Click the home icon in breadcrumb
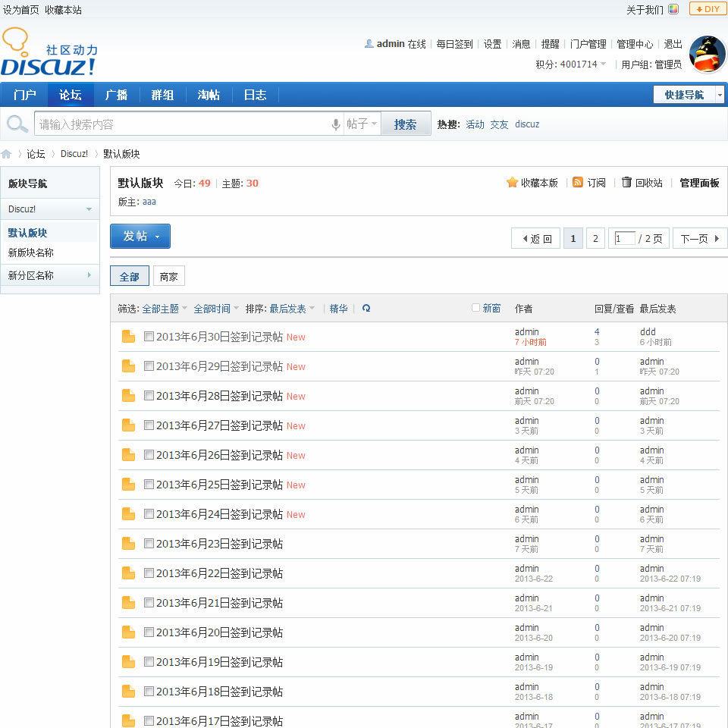 (7, 154)
